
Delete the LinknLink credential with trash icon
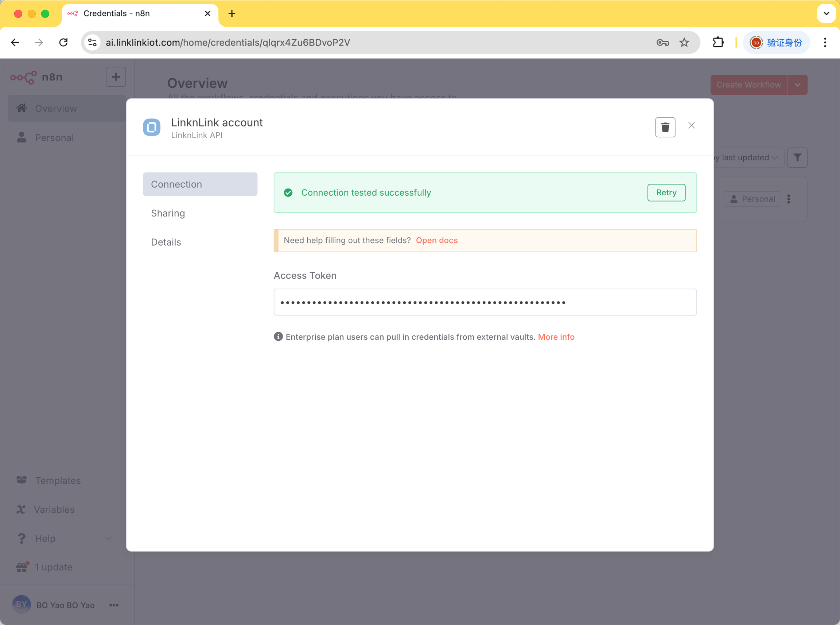[x=665, y=127]
